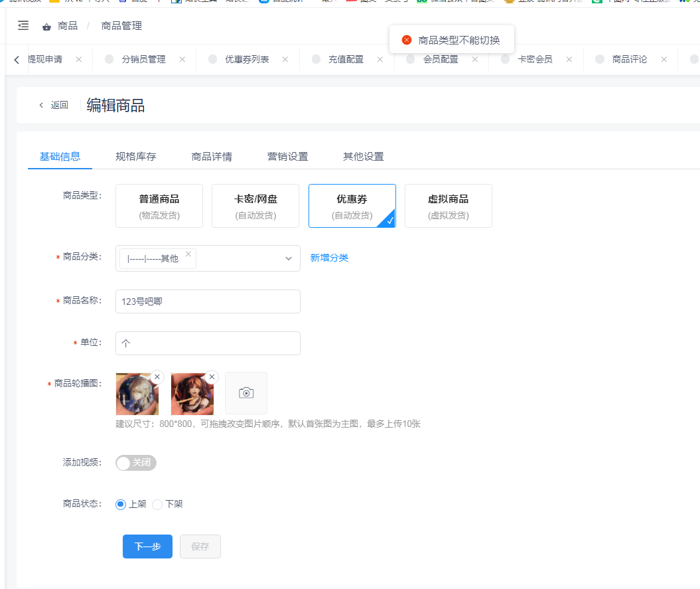Close the 商品评论 tab
The height and width of the screenshot is (589, 700).
click(x=664, y=60)
